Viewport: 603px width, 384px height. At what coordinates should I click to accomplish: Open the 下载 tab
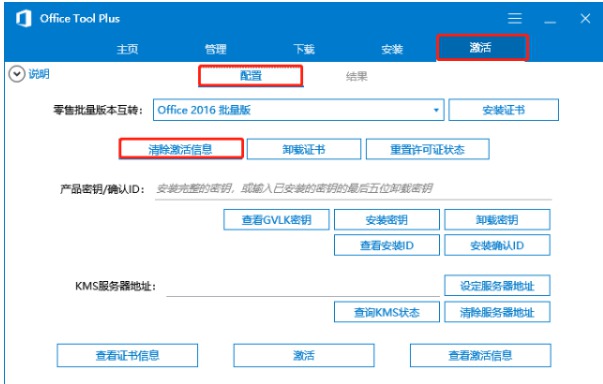click(304, 49)
